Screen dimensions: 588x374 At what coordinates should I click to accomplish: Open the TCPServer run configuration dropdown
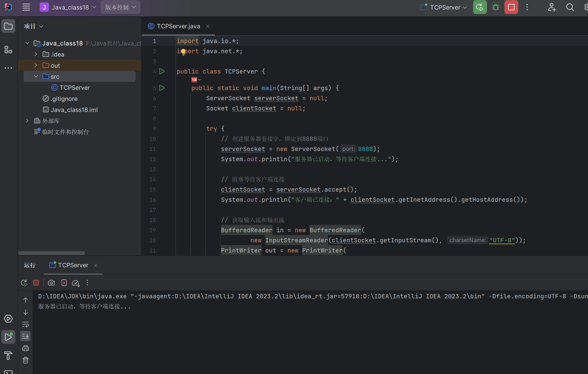click(x=445, y=7)
